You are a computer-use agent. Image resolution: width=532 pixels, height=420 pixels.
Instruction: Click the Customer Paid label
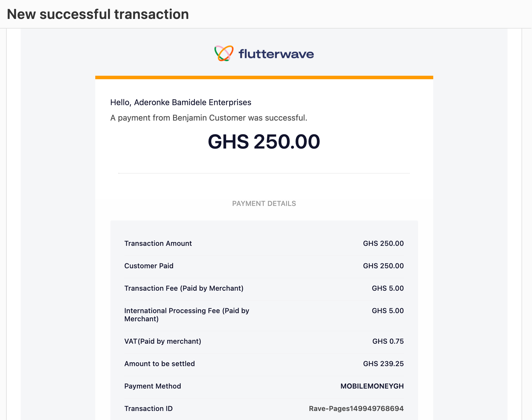(149, 266)
